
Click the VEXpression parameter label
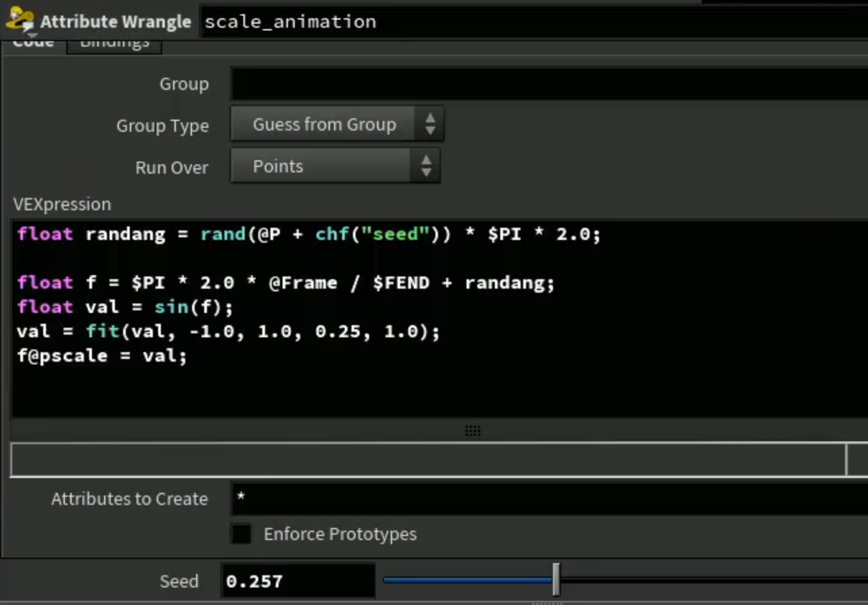point(62,204)
